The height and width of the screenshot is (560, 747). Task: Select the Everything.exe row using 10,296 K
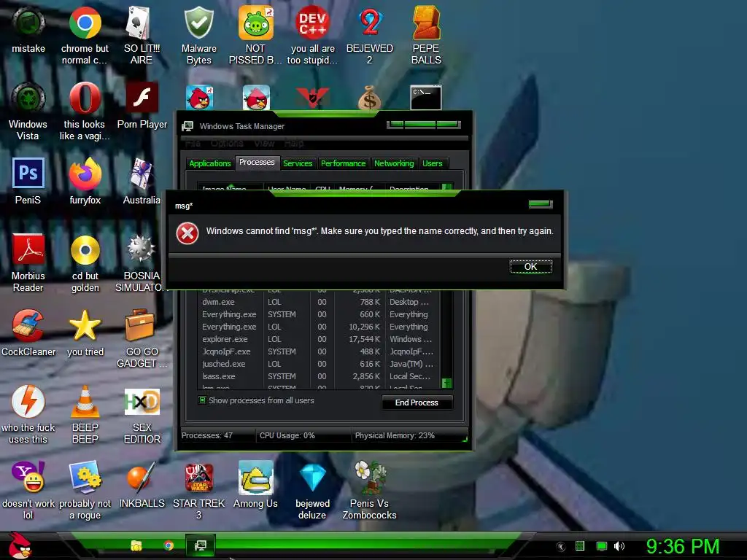tap(318, 327)
